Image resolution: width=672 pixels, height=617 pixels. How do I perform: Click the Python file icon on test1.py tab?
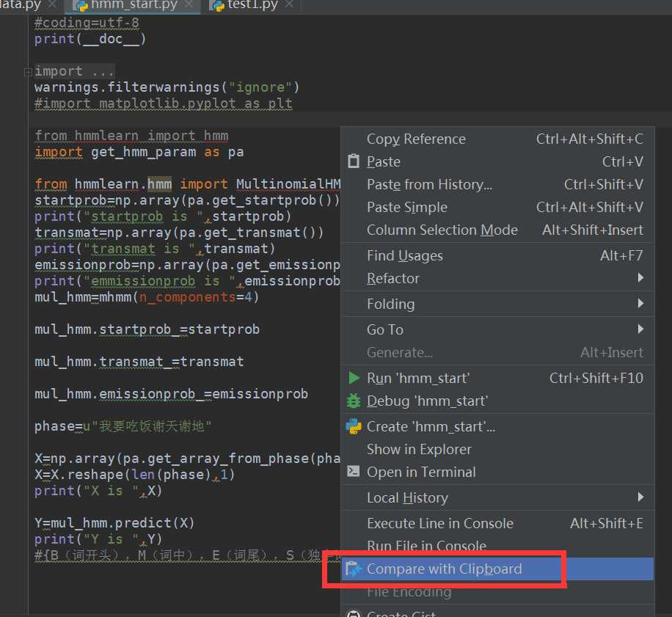coord(217,5)
